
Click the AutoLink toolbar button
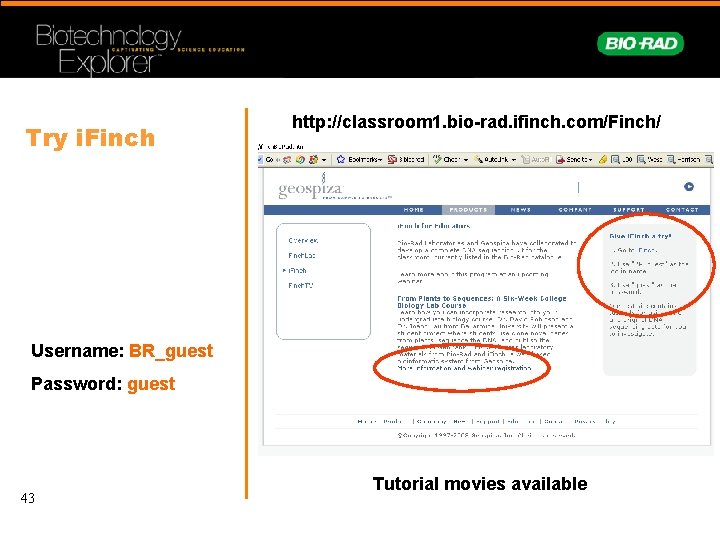(491, 159)
